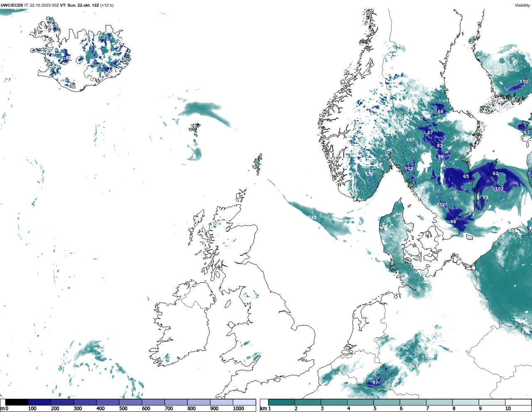The image size is (532, 412).
Task: Select the 8–9 km legend swatch
Action: coord(465,402)
